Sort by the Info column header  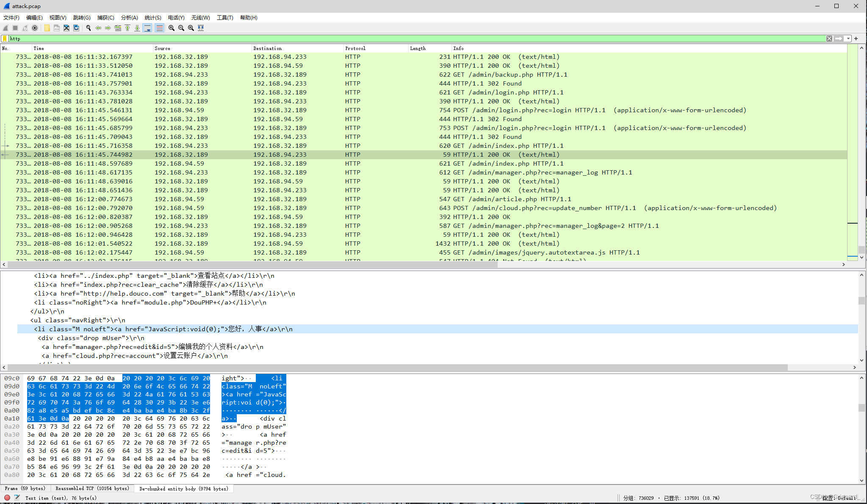click(649, 48)
